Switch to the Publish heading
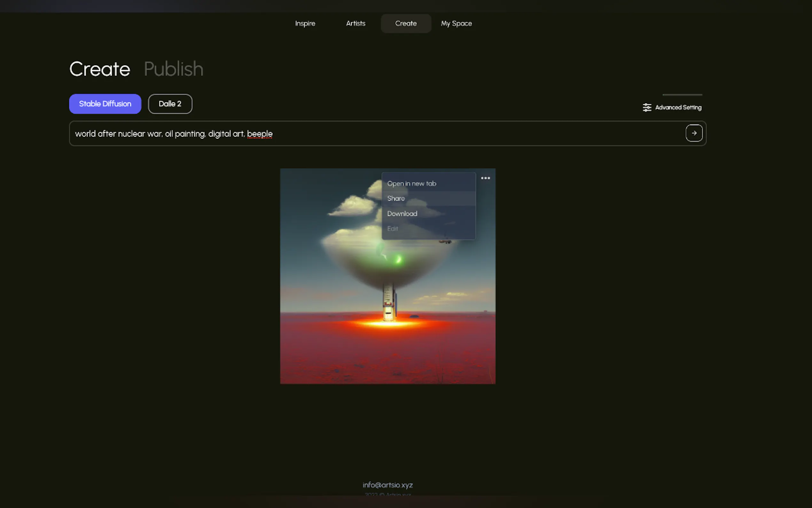Viewport: 812px width, 508px height. tap(173, 69)
